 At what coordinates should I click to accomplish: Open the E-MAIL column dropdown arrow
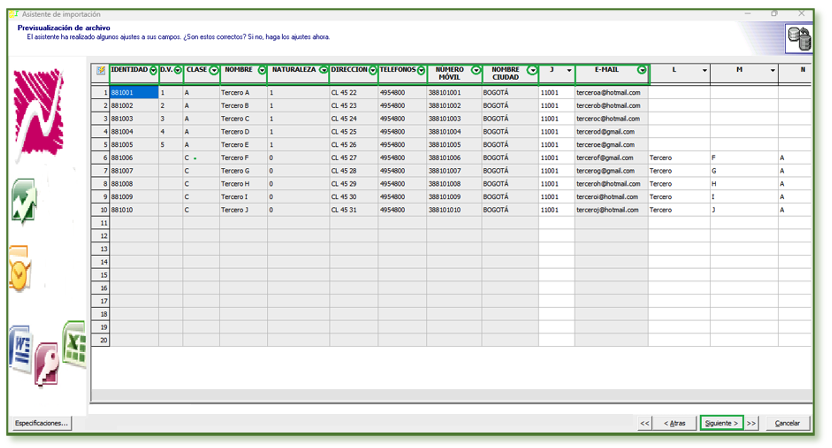tap(641, 71)
